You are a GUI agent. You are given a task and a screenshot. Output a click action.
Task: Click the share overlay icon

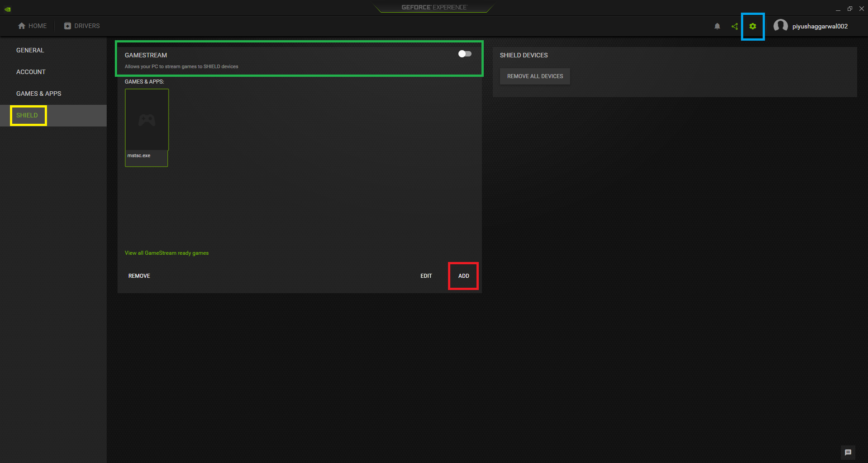pos(735,26)
